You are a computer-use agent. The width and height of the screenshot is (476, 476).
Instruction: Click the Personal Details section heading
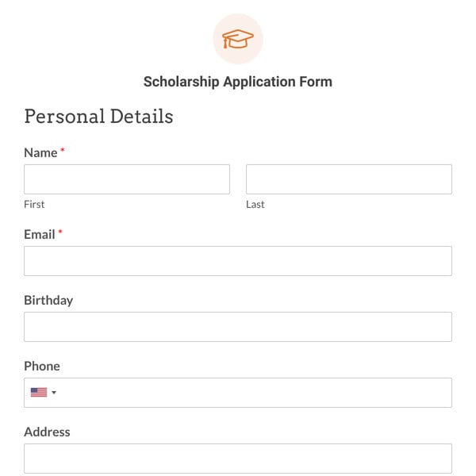click(98, 117)
